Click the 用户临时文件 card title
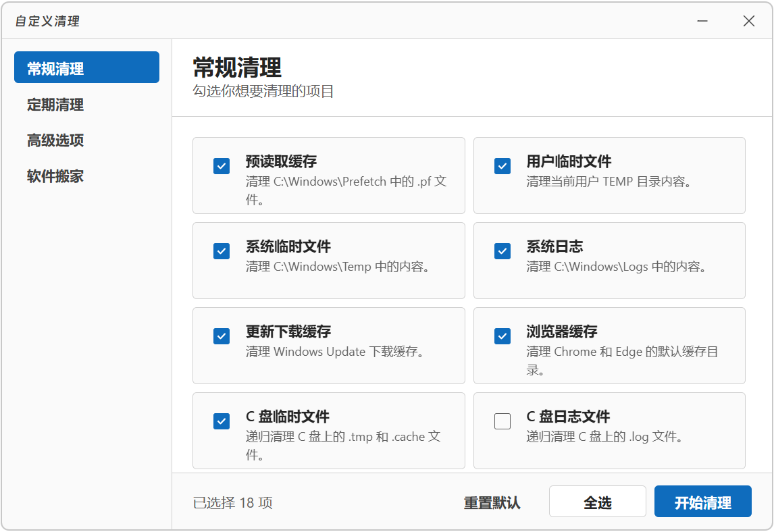This screenshot has width=774, height=532. [569, 161]
